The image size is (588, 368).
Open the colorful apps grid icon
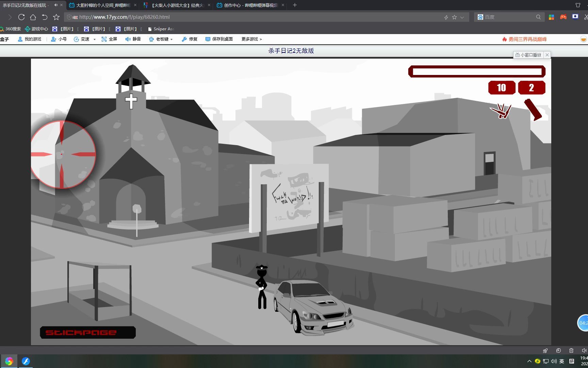pyautogui.click(x=552, y=17)
